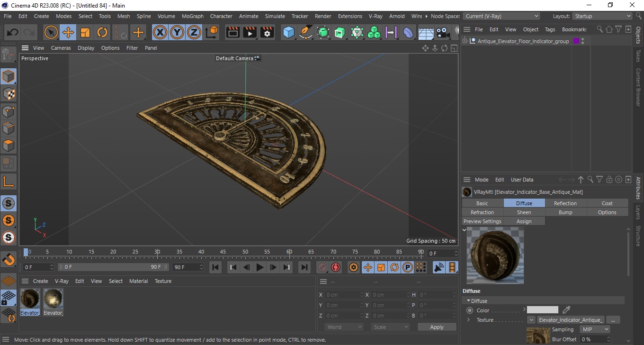Click Record Active Objects button
The height and width of the screenshot is (345, 644).
pos(322,267)
